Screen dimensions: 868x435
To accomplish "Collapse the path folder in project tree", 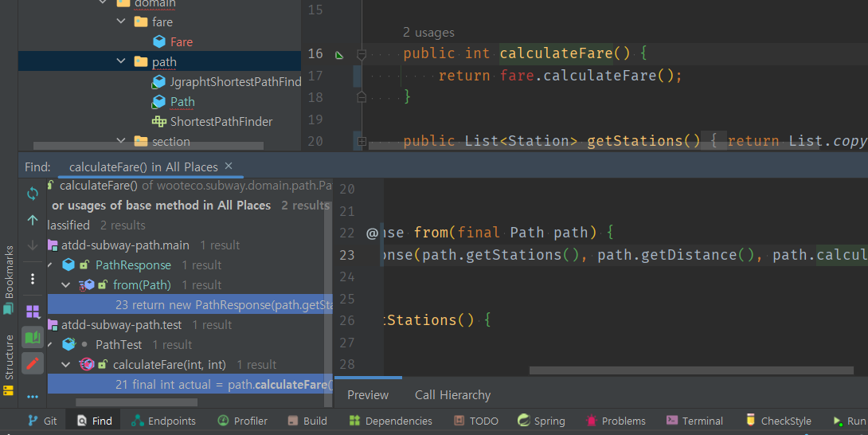I will pyautogui.click(x=121, y=61).
